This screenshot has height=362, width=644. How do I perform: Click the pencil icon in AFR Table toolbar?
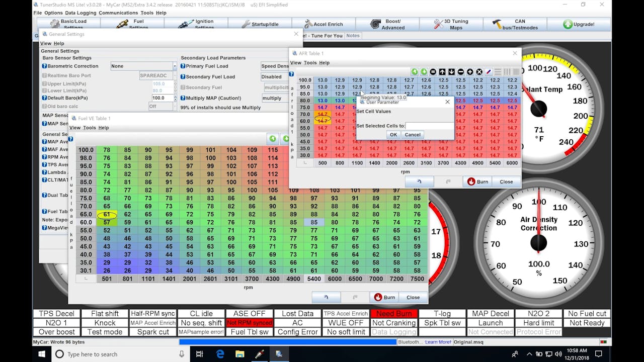click(489, 72)
